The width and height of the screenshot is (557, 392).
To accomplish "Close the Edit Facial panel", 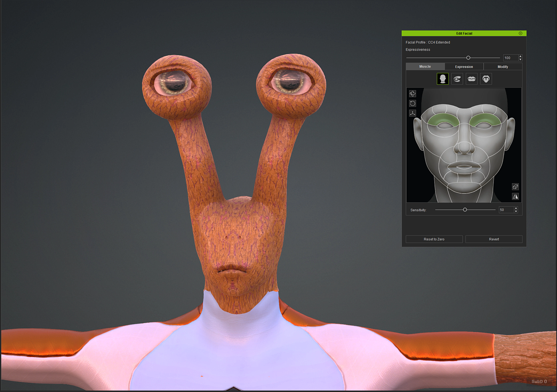I will click(x=520, y=33).
